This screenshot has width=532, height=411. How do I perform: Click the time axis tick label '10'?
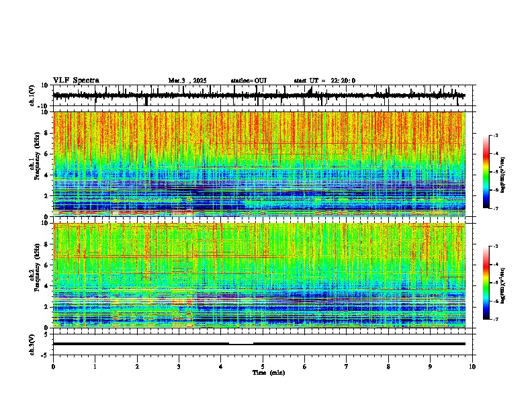pyautogui.click(x=472, y=367)
